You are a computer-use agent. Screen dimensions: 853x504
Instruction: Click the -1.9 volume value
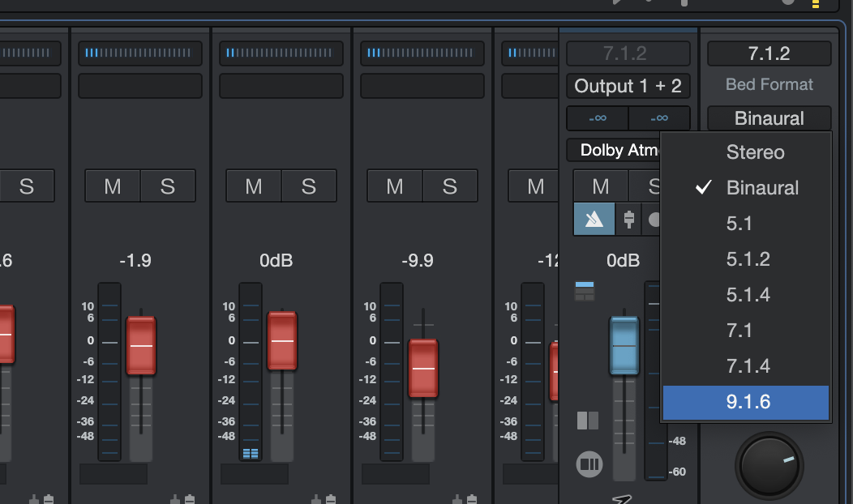(135, 260)
